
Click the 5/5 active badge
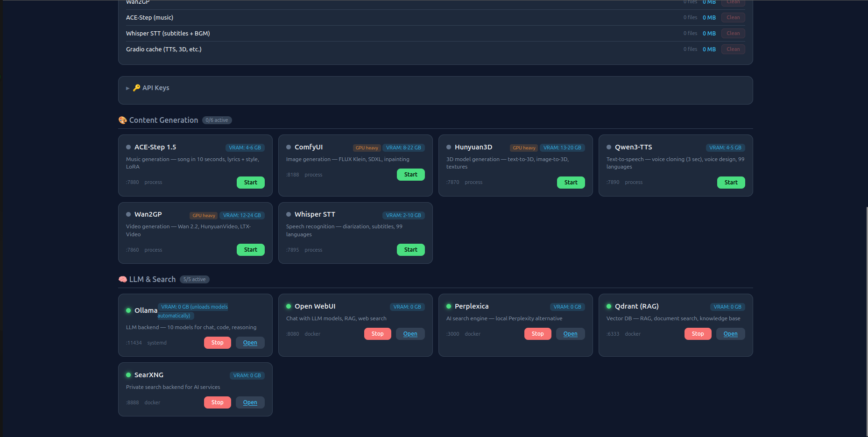(x=195, y=280)
